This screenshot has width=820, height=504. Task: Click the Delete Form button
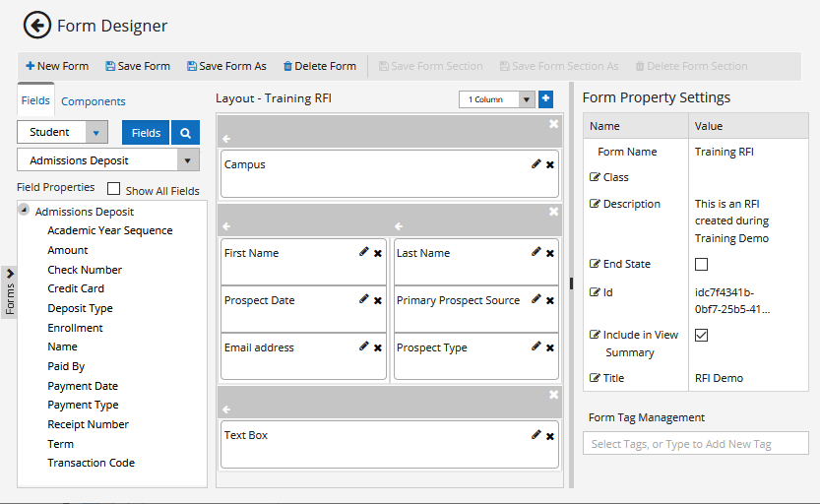tap(320, 66)
